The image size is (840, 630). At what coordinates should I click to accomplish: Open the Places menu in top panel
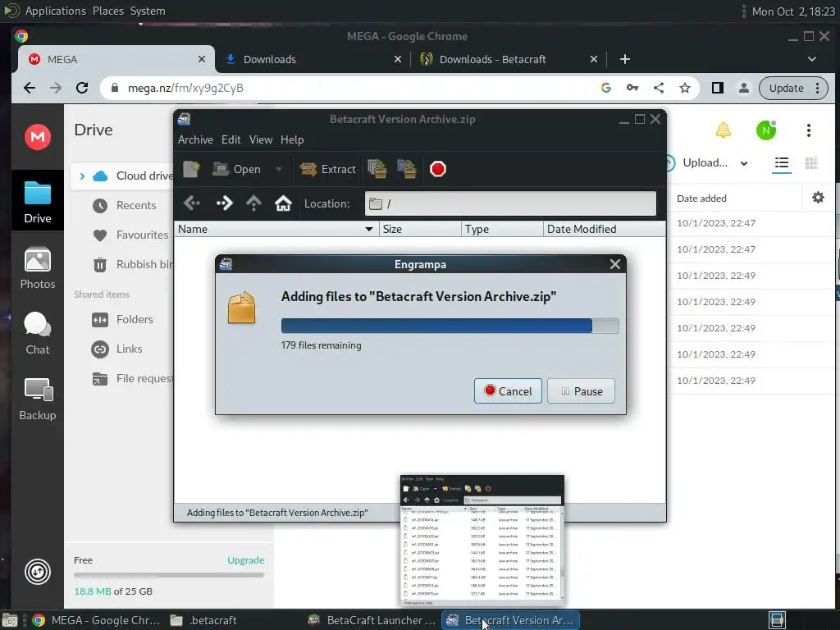click(x=108, y=11)
